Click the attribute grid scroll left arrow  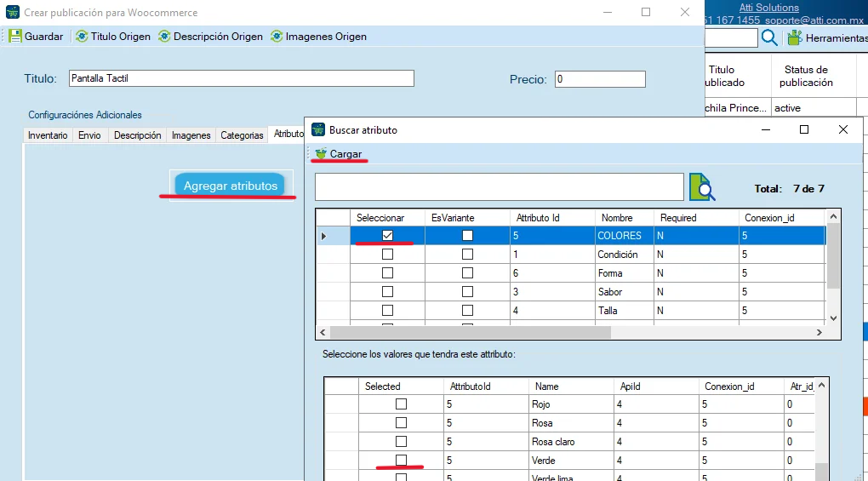pyautogui.click(x=323, y=333)
